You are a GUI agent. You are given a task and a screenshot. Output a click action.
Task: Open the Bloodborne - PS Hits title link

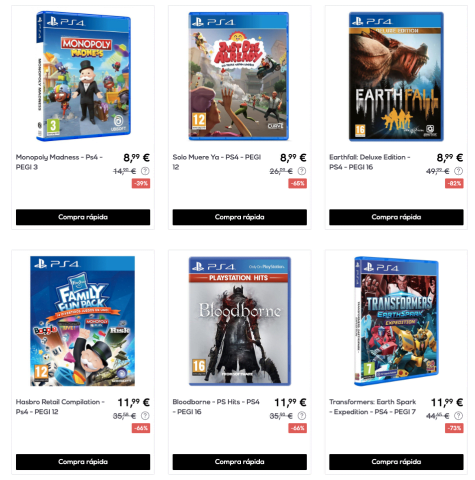(216, 407)
